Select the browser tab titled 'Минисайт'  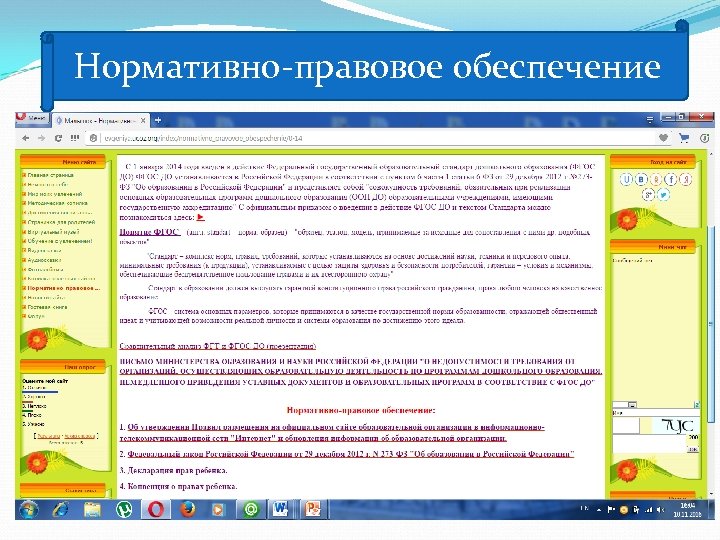click(101, 120)
